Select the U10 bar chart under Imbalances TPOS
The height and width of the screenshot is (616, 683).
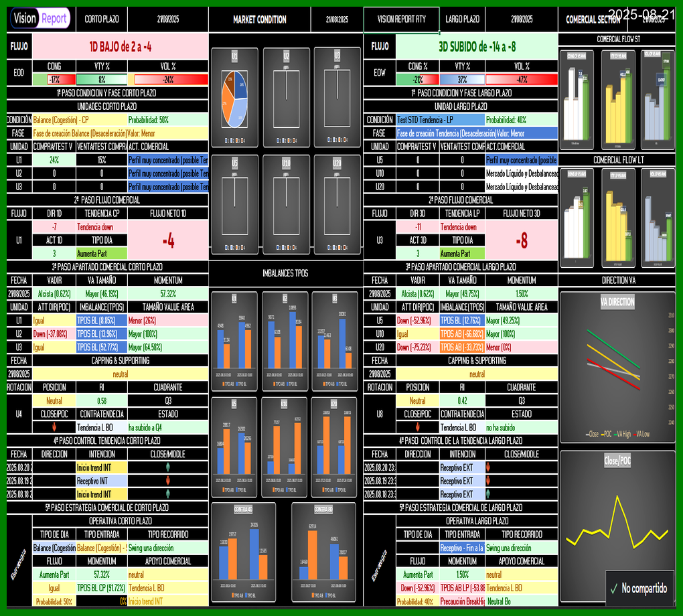point(284,447)
